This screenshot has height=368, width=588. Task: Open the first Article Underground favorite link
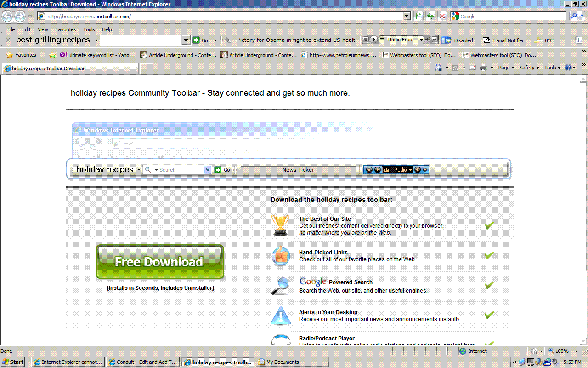point(178,55)
